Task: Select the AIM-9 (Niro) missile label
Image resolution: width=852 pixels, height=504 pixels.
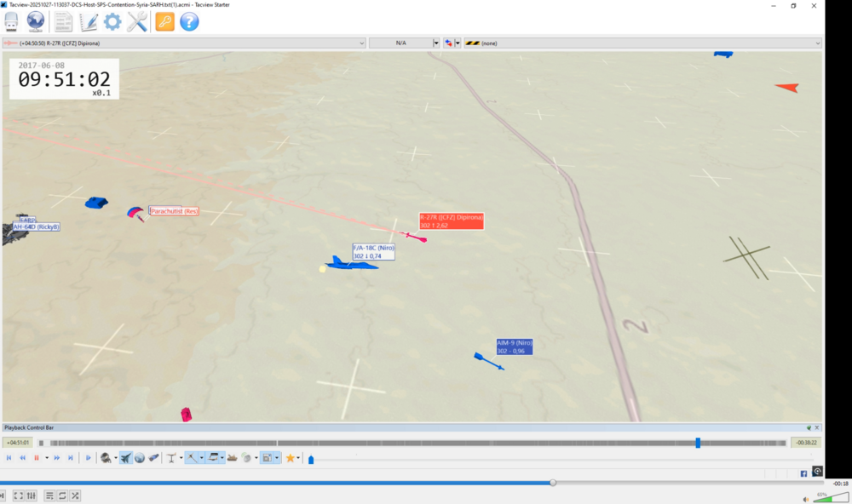Action: coord(514,346)
